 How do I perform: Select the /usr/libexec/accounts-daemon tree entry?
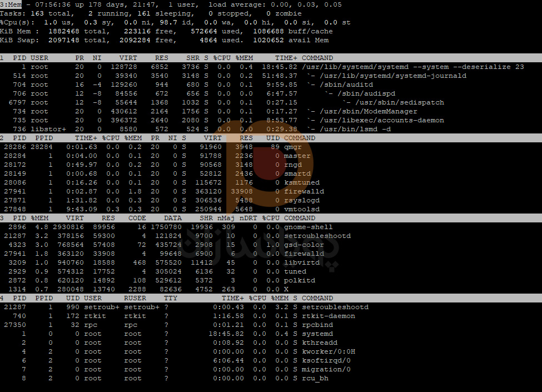coord(377,120)
